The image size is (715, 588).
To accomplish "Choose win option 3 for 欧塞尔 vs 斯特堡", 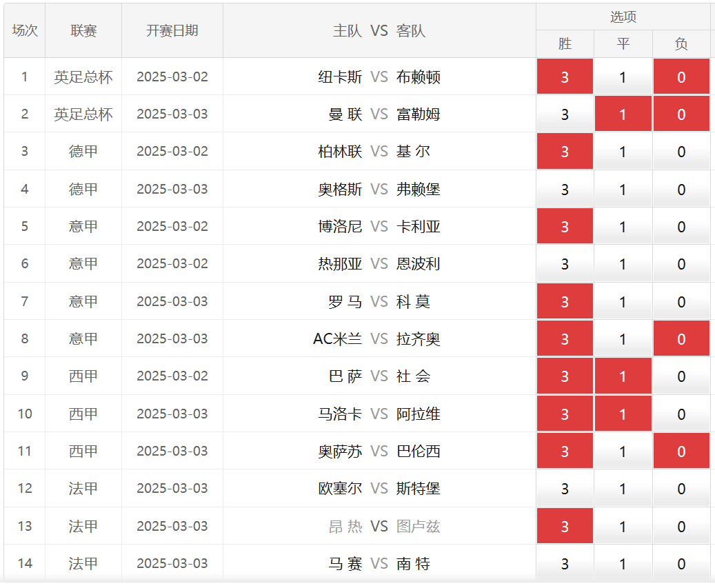I will click(x=565, y=489).
